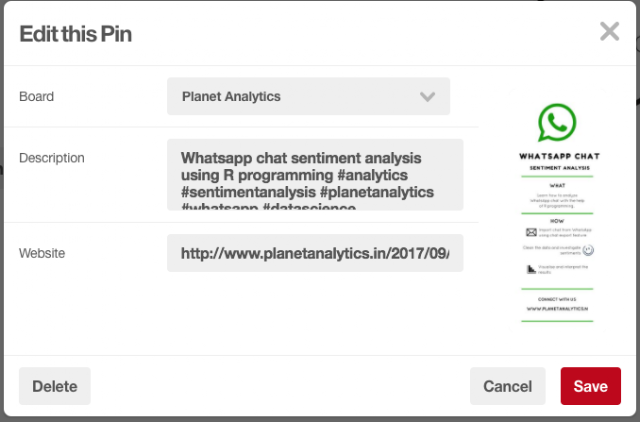This screenshot has height=422, width=640.
Task: Click the Description label
Action: (x=52, y=158)
